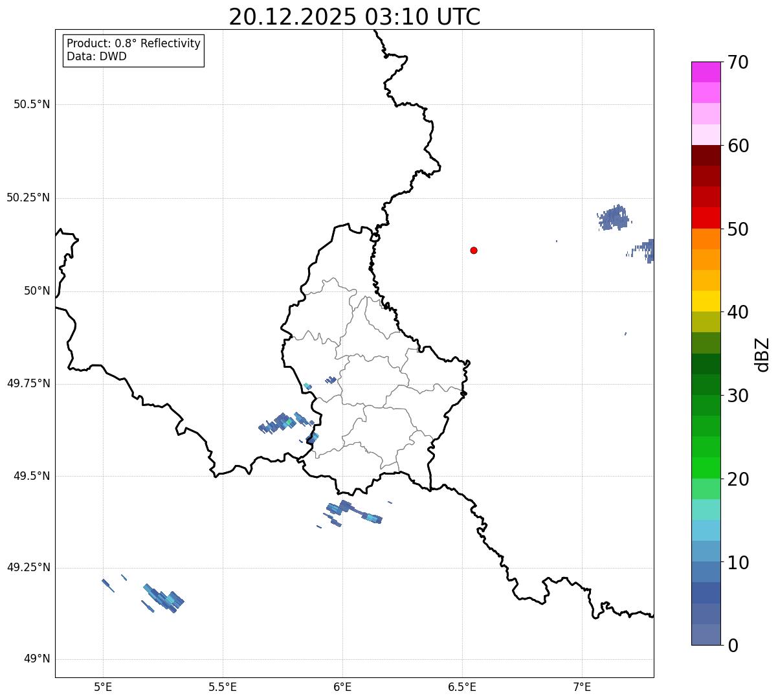The height and width of the screenshot is (700, 778).
Task: Click the red station marker dot
Action: (474, 250)
